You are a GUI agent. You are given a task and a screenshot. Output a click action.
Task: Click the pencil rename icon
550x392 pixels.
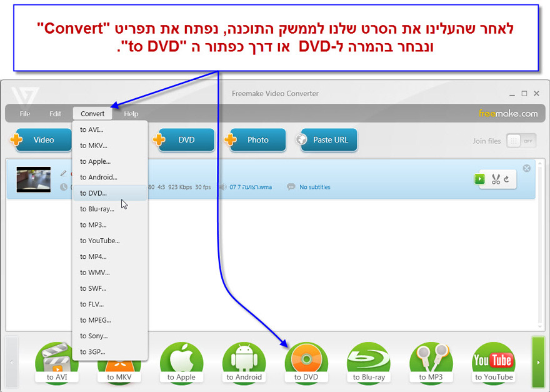[x=64, y=173]
